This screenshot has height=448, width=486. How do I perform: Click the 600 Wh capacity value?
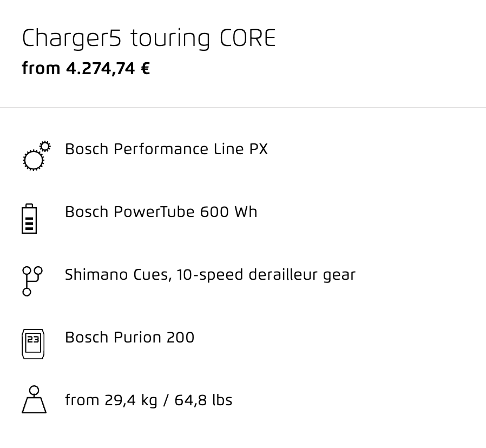coord(229,212)
